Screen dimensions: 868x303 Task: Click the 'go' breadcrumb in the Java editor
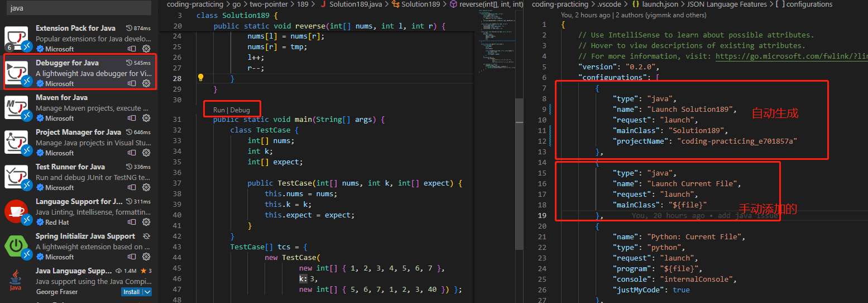[237, 4]
